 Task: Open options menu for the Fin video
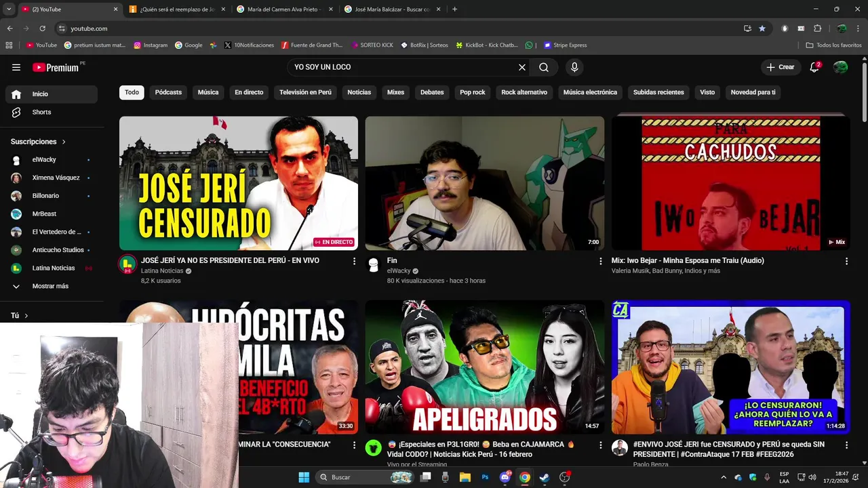(600, 261)
